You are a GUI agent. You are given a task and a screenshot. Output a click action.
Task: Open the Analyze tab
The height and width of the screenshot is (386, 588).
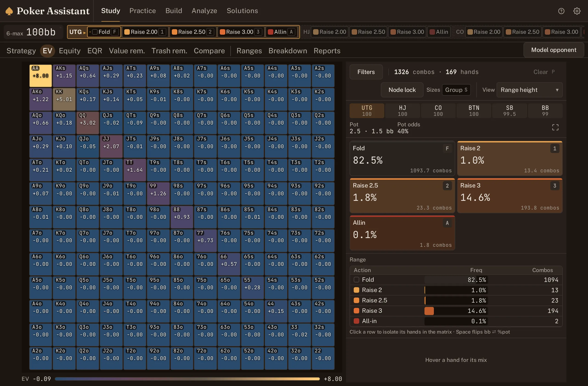(204, 11)
